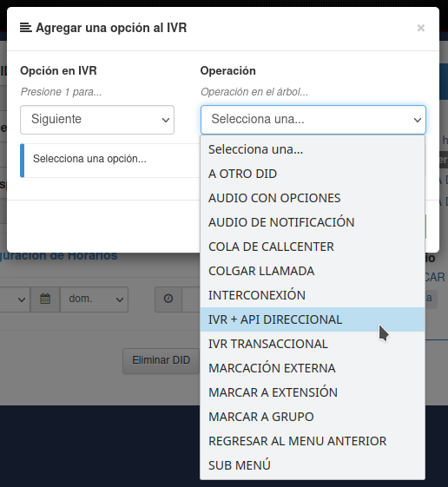Select INTERCONEXIÓN operation
Screen dimensions: 448x487
(313, 295)
